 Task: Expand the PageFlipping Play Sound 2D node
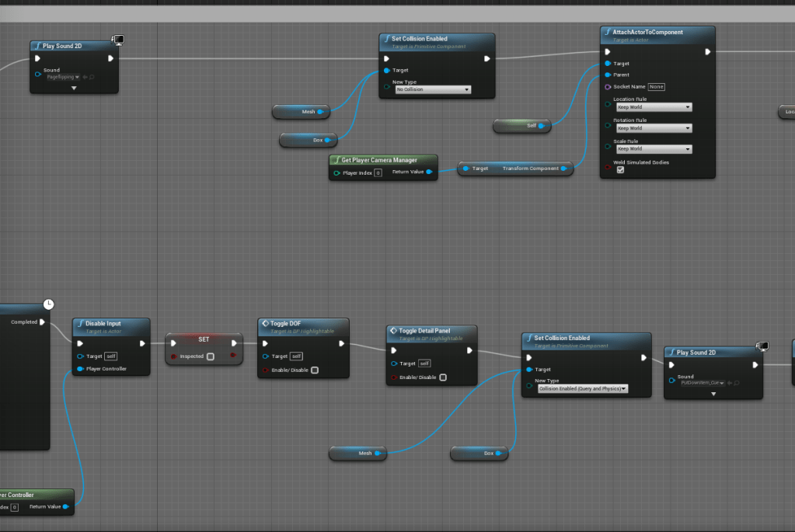[x=74, y=89]
